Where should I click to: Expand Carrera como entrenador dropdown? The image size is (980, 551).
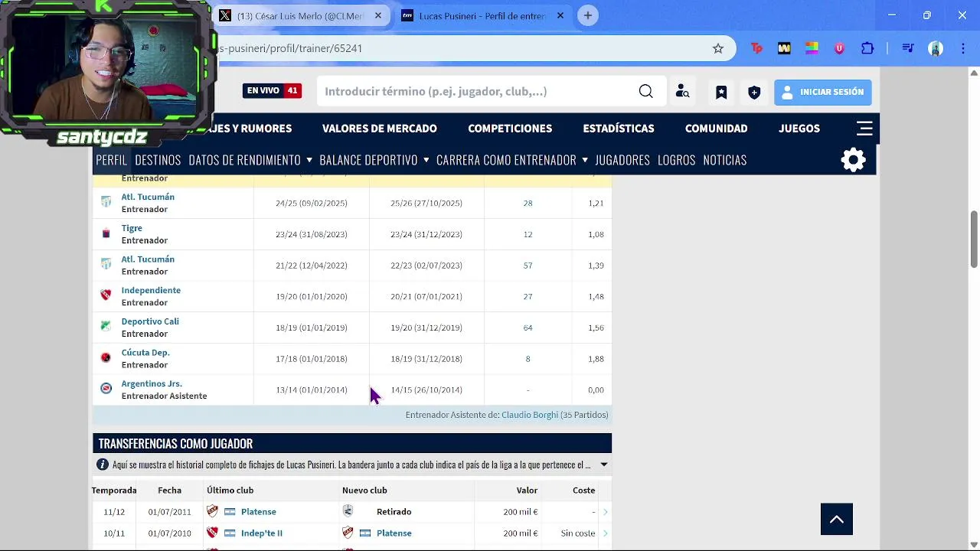coord(585,160)
